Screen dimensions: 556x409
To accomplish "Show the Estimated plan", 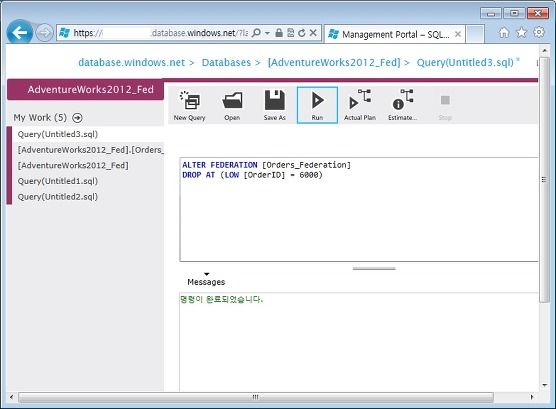I will point(402,105).
